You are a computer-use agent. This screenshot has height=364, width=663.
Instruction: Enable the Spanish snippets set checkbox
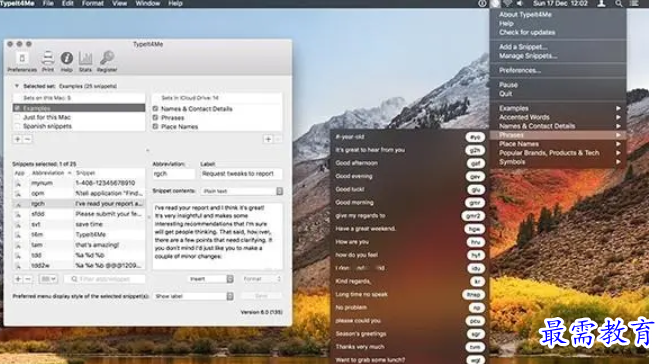point(17,126)
